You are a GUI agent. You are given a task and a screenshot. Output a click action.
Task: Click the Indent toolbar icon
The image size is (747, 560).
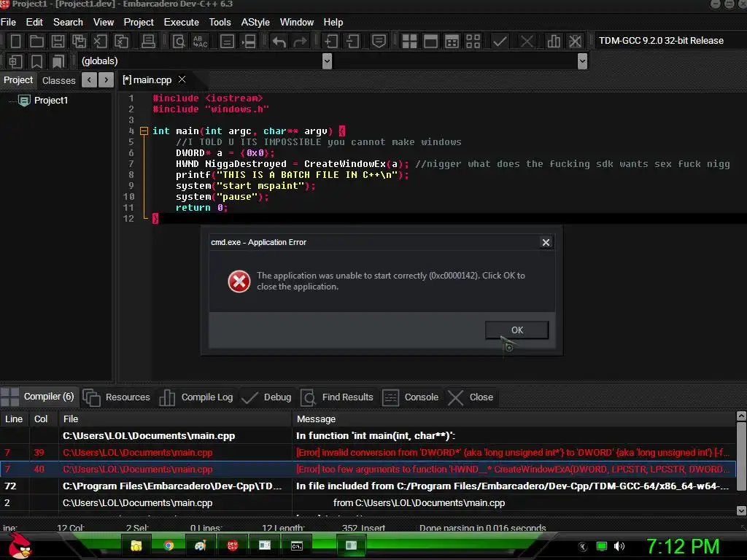pos(330,42)
